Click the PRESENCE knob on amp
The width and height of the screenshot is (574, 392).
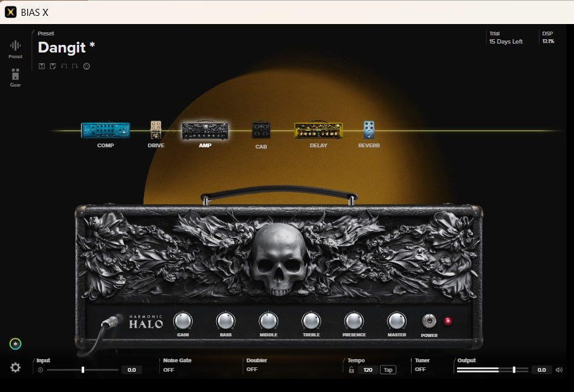pyautogui.click(x=354, y=321)
